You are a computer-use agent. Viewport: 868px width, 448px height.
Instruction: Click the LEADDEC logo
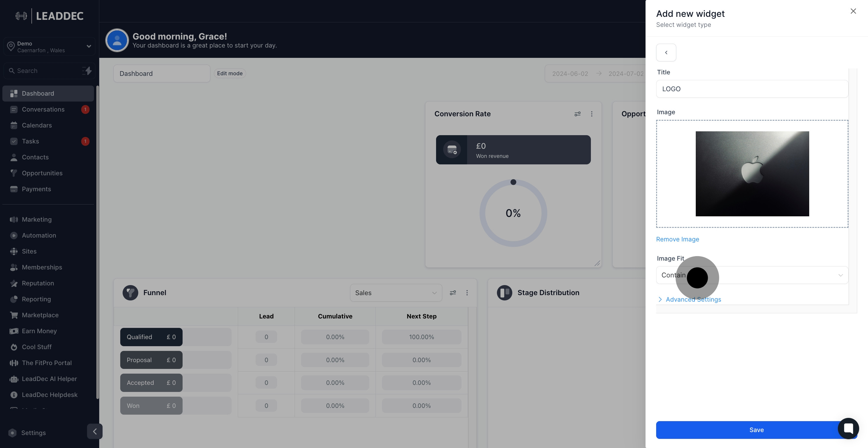[x=50, y=16]
